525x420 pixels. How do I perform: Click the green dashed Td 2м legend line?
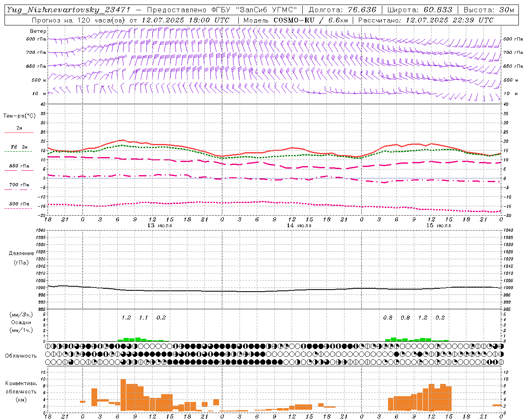(x=18, y=152)
